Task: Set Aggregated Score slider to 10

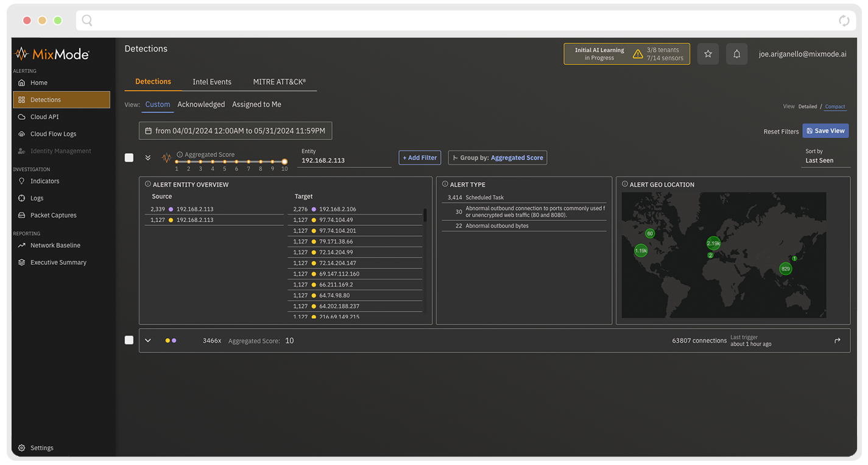Action: coord(284,162)
